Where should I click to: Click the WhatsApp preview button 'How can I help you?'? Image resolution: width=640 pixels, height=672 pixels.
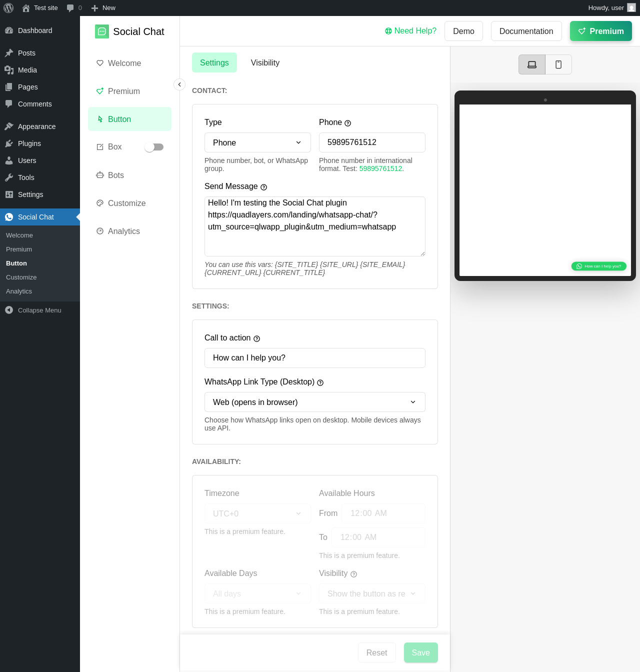(599, 266)
